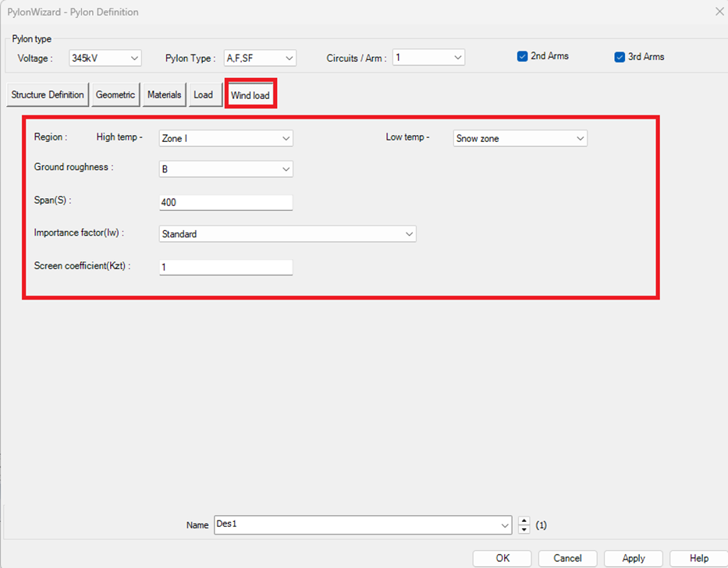Switch to the Structure Definition tab
728x568 pixels.
pyautogui.click(x=48, y=95)
